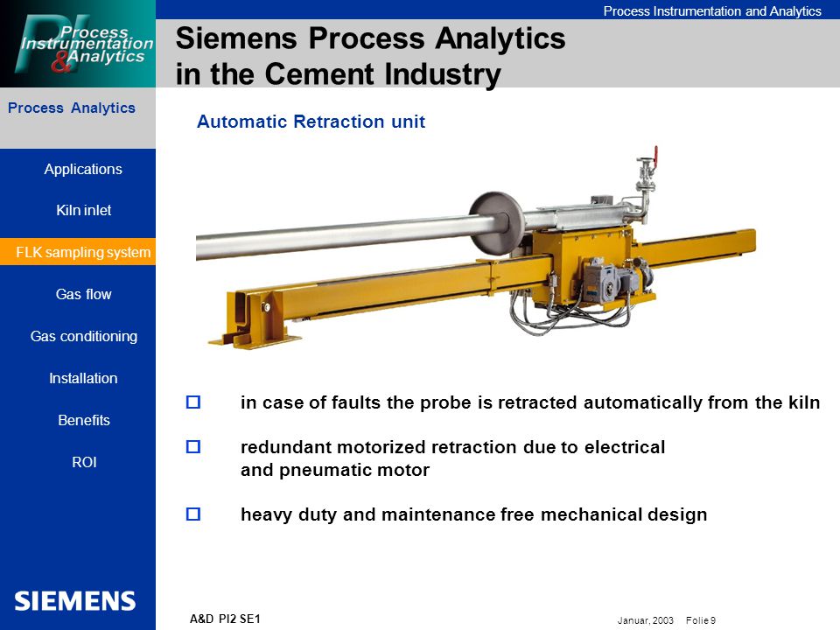Click the PI Process Instrumentation & Analytics logo

tap(78, 44)
